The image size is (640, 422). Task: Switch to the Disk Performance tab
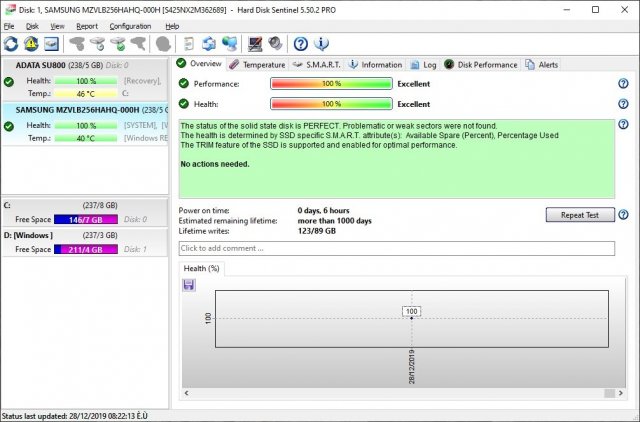[x=481, y=64]
